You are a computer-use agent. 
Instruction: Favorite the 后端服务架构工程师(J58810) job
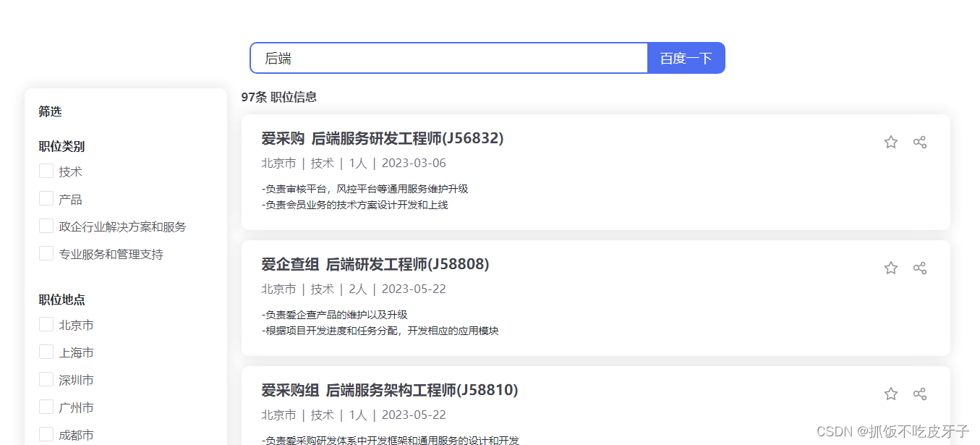coord(890,394)
